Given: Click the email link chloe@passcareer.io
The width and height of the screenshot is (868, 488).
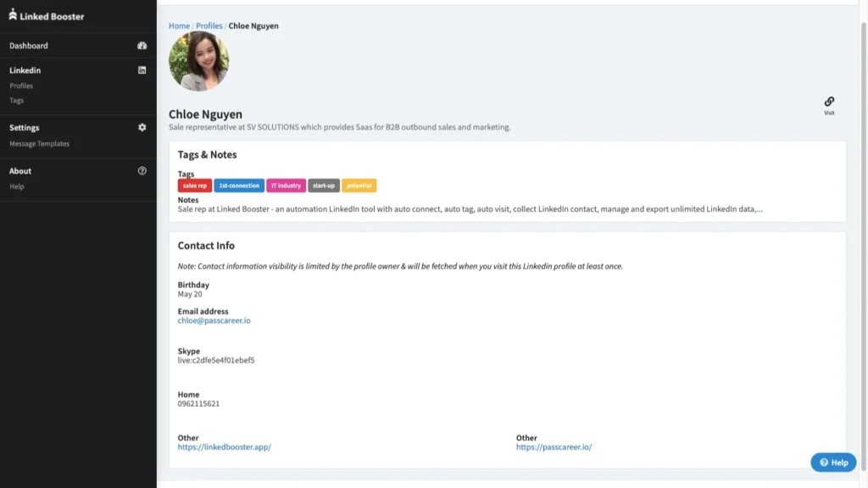Looking at the screenshot, I should 215,321.
